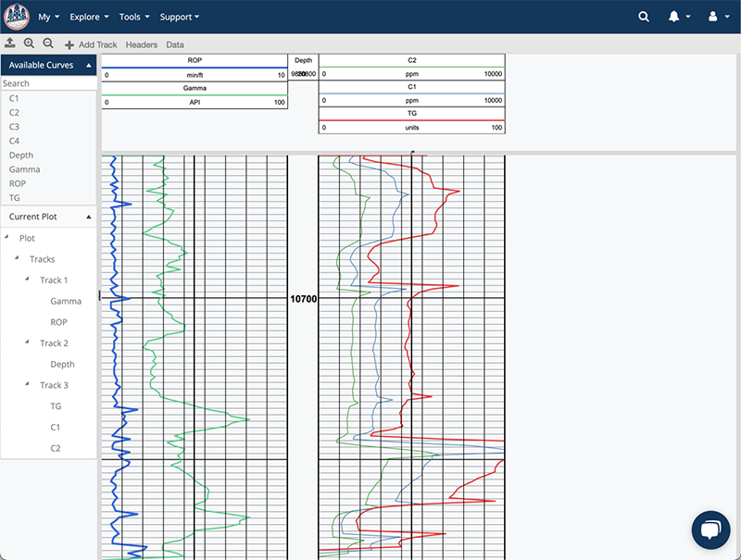Viewport: 741px width, 560px height.
Task: Click the company logo in header
Action: pos(17,17)
